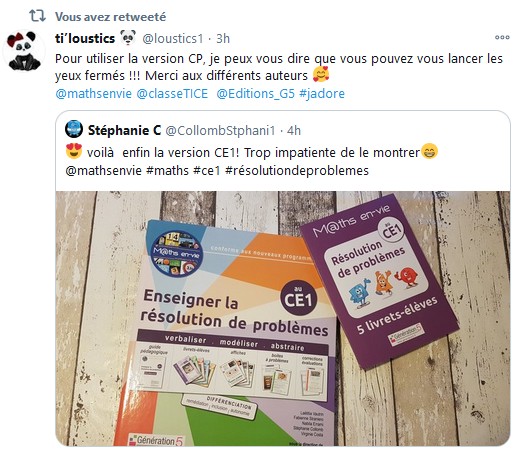Click the @CollombStphani1 handle
The width and height of the screenshot is (519, 454).
(x=220, y=131)
